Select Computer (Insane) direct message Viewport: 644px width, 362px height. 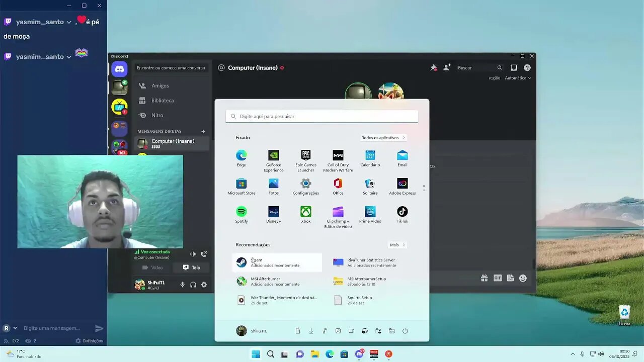click(172, 143)
